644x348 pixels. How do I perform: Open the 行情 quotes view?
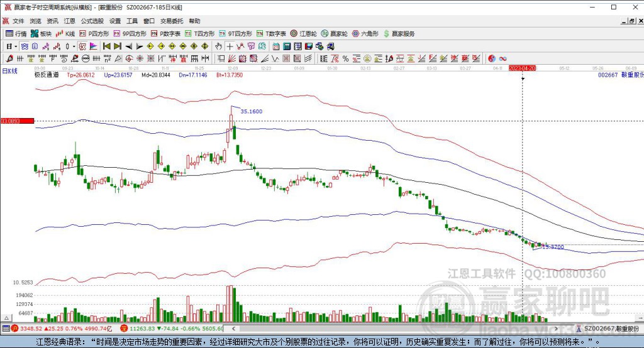(16, 34)
